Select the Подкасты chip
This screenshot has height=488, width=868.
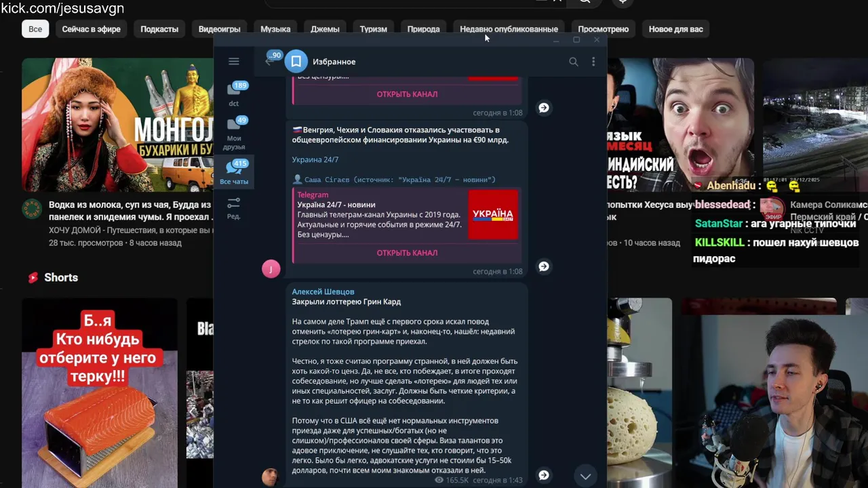(x=159, y=29)
